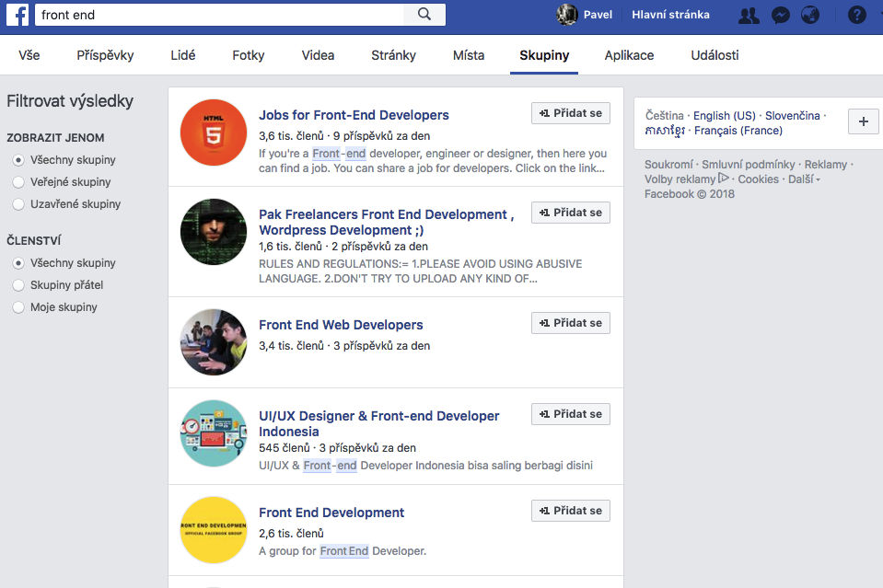This screenshot has width=883, height=588.
Task: Open the Front End Development title link
Action: tap(331, 513)
